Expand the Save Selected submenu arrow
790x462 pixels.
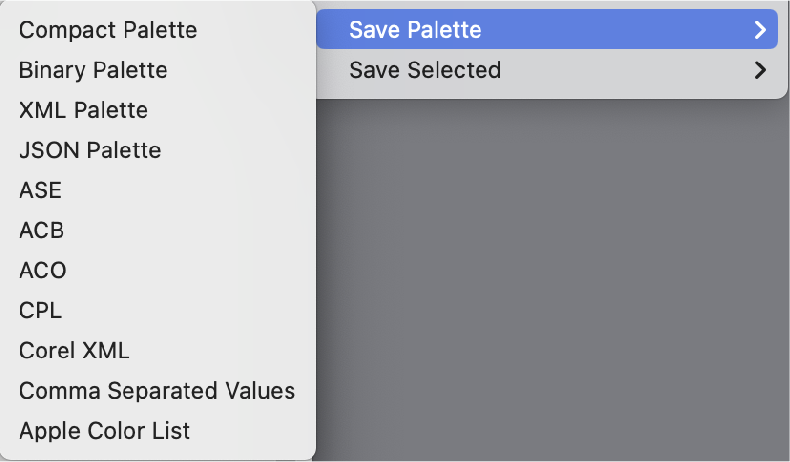pos(760,70)
